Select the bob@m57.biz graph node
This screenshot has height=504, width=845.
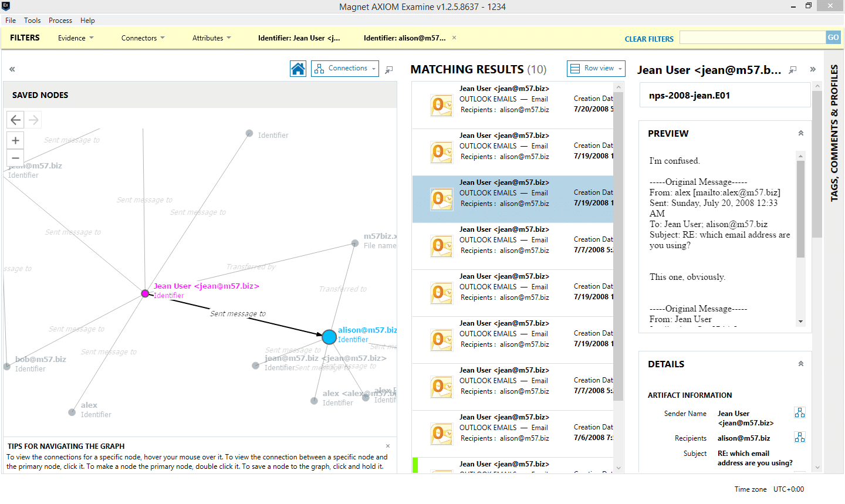[7, 367]
